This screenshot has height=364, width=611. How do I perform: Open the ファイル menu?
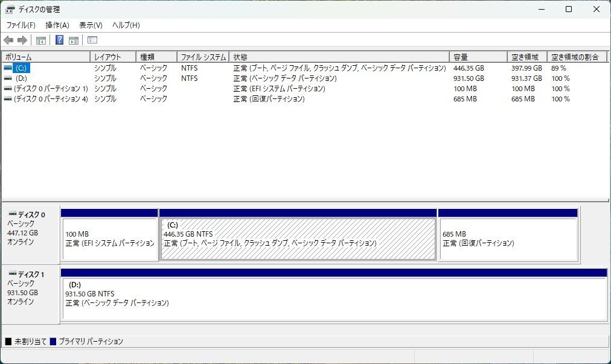coord(20,25)
